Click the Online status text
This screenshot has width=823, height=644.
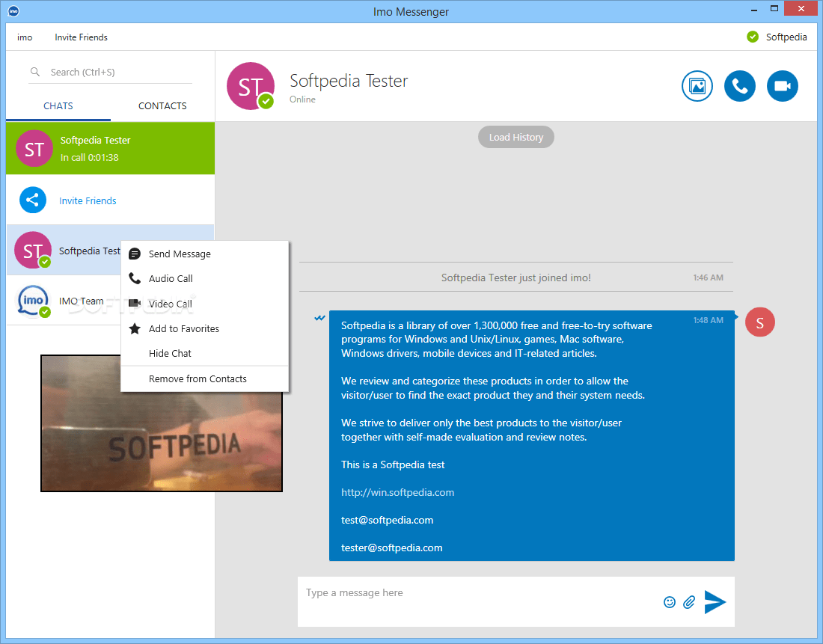pos(302,99)
